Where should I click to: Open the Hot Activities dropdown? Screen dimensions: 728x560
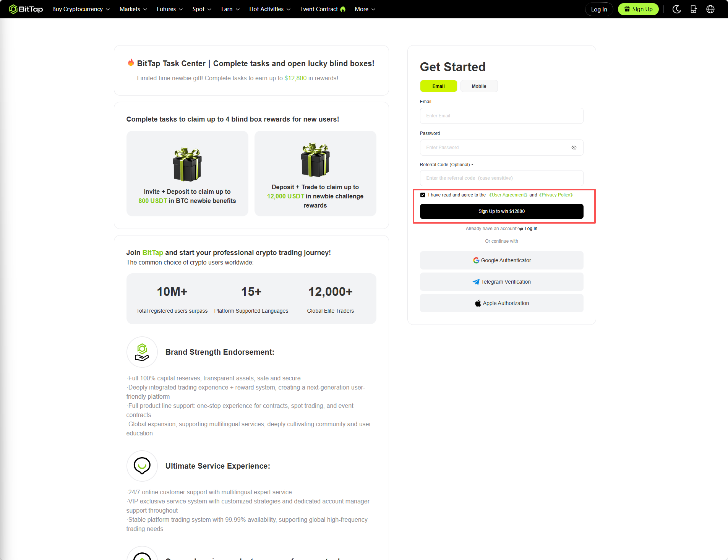coord(270,9)
